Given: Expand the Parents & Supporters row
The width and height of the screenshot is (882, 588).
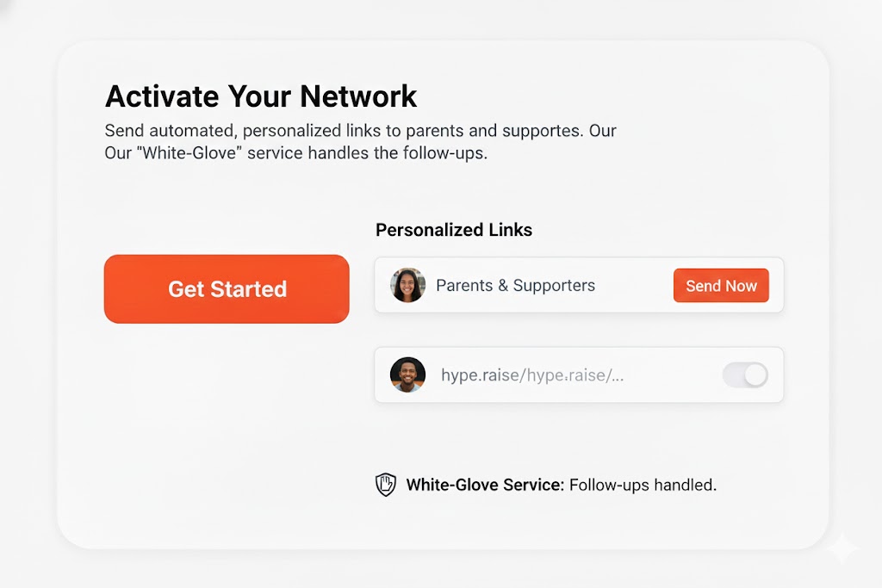Looking at the screenshot, I should coord(551,285).
